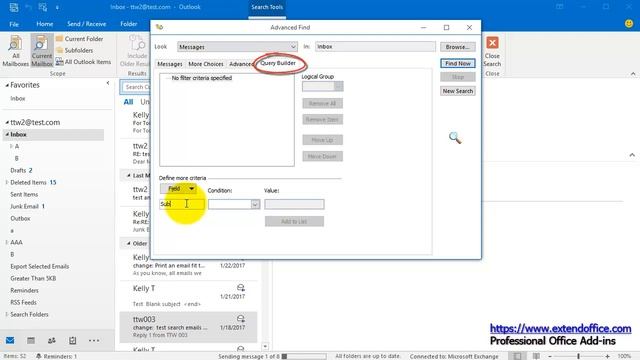
Task: Click the zoom in plus button
Action: click(x=607, y=356)
